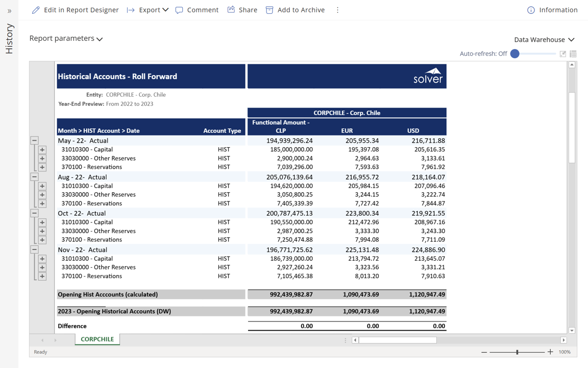The width and height of the screenshot is (588, 368).
Task: Click the Add to Archive box icon
Action: (x=269, y=10)
